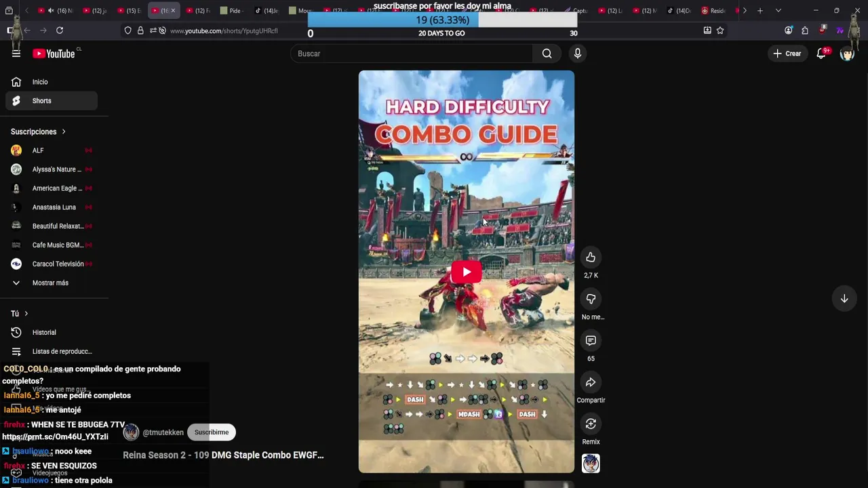Expand Suscripciones section chevron

(64, 131)
